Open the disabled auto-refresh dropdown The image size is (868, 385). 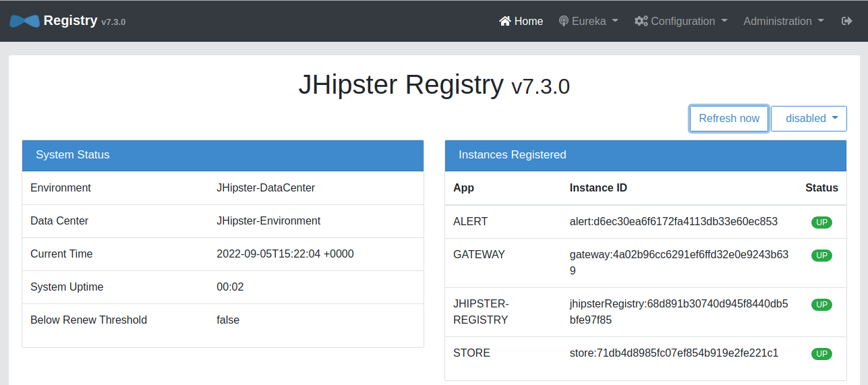(x=809, y=119)
